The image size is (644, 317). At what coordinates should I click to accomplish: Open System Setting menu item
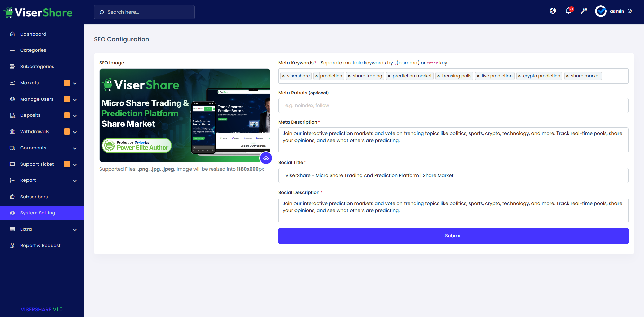click(42, 213)
